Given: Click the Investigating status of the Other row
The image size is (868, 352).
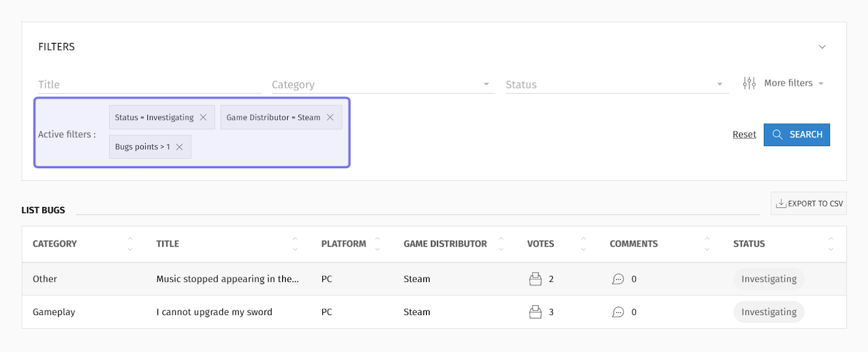Looking at the screenshot, I should tap(769, 279).
